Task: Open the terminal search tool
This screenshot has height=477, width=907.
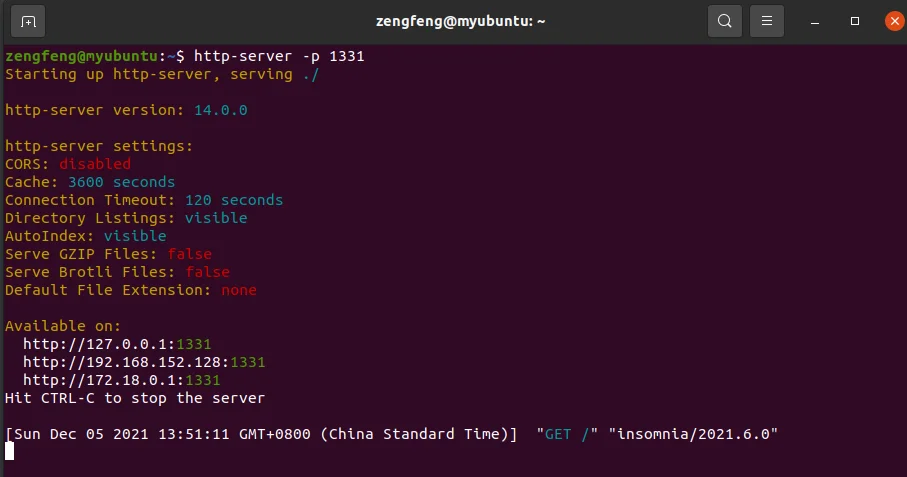Action: pyautogui.click(x=724, y=21)
